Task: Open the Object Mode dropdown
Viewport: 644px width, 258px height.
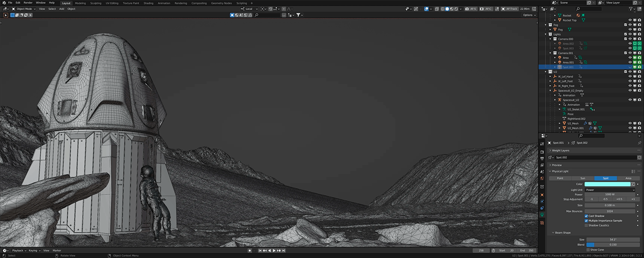Action: coord(24,9)
